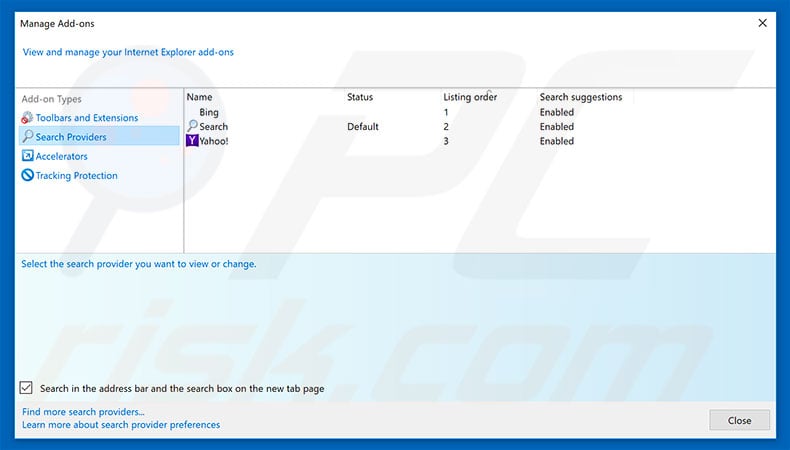Screen dimensions: 790x450
Task: Toggle the address bar search checkbox
Action: (x=26, y=388)
